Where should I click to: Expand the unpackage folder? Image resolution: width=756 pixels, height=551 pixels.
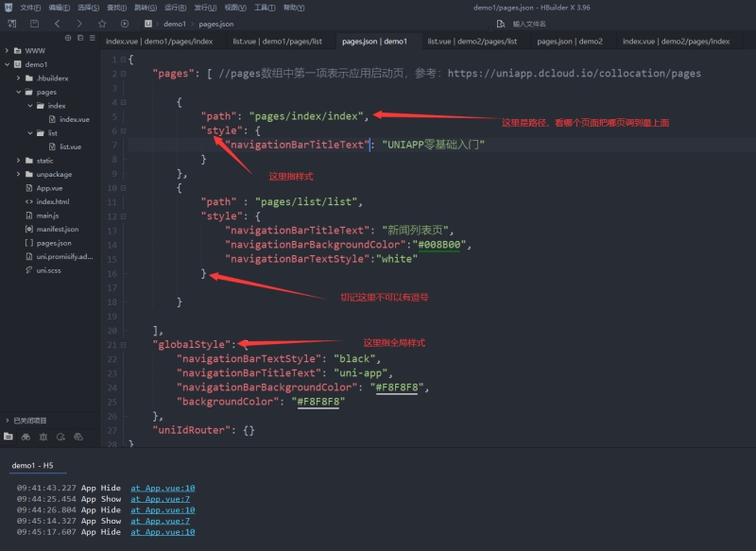click(18, 174)
